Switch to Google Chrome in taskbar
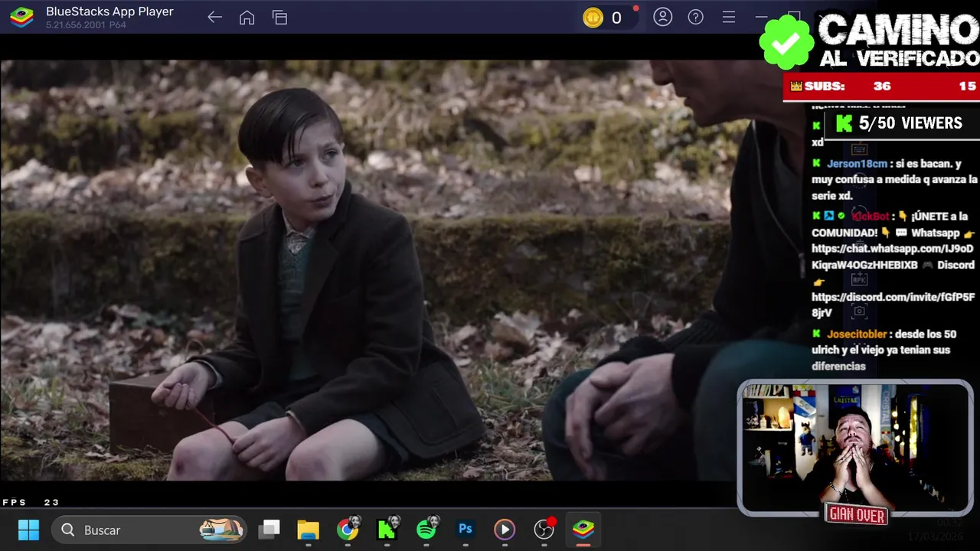 [x=348, y=530]
